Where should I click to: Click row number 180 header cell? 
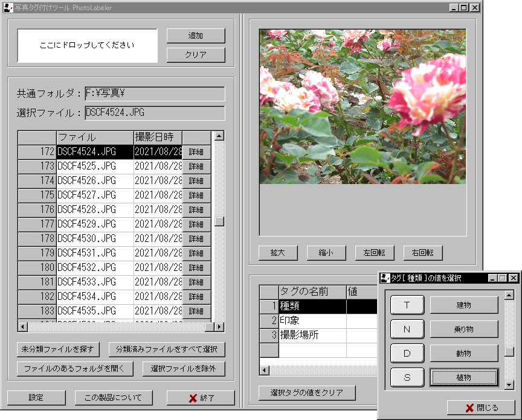point(37,268)
